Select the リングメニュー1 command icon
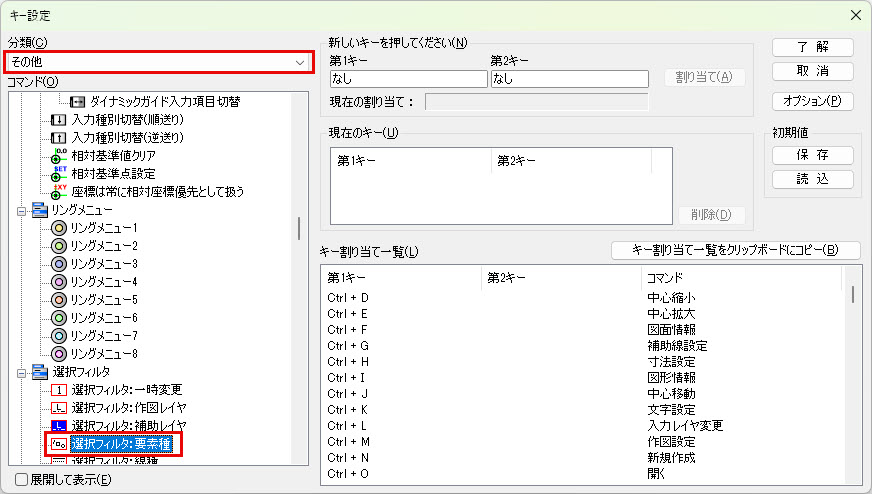The height and width of the screenshot is (494, 872). [x=59, y=228]
